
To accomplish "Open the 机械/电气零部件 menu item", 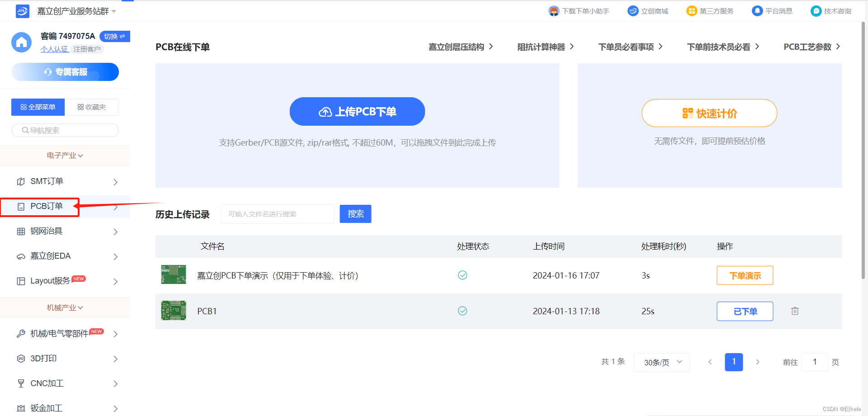I will point(65,334).
